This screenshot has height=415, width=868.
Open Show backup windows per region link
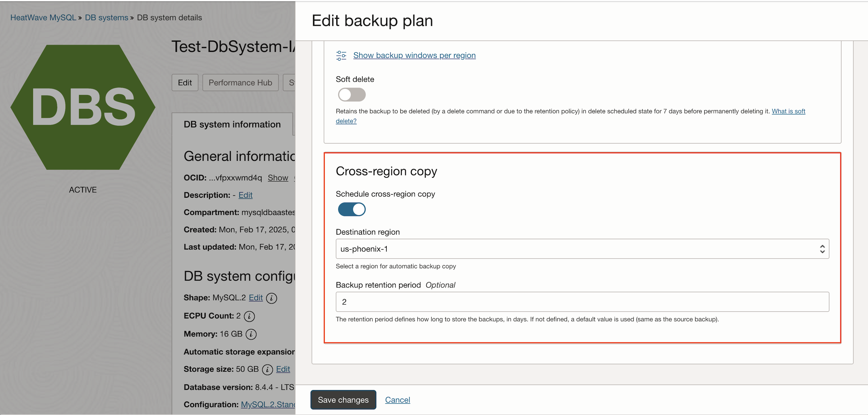coord(414,55)
